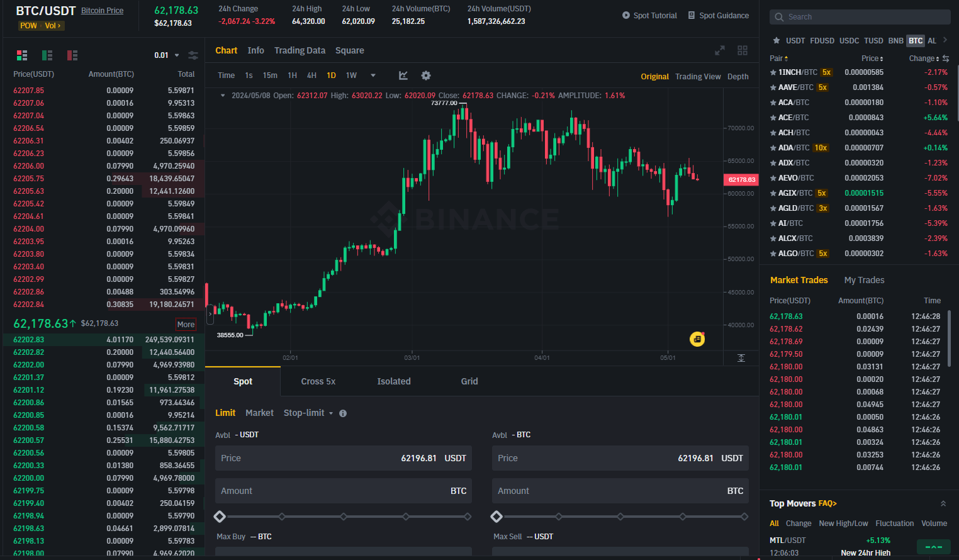The width and height of the screenshot is (959, 560).
Task: Click the yellow floating notification icon
Action: [697, 339]
